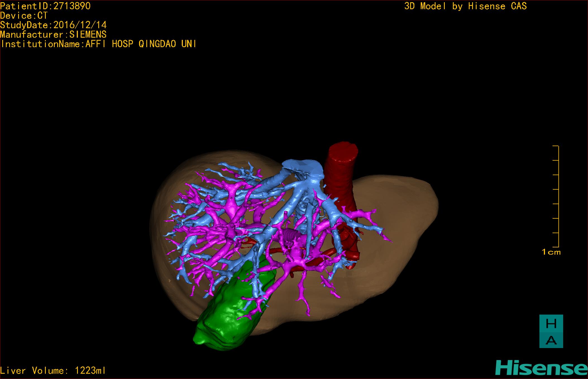The image size is (588, 379).
Task: Click the H face of orientation cube
Action: (551, 324)
